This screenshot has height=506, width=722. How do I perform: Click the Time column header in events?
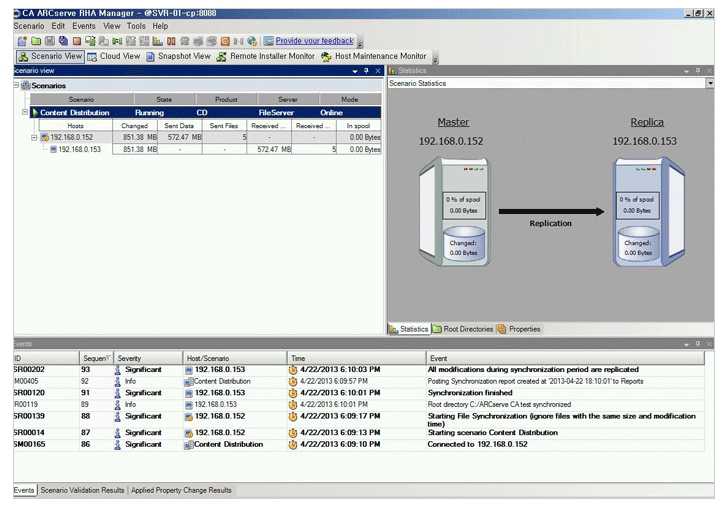point(357,359)
